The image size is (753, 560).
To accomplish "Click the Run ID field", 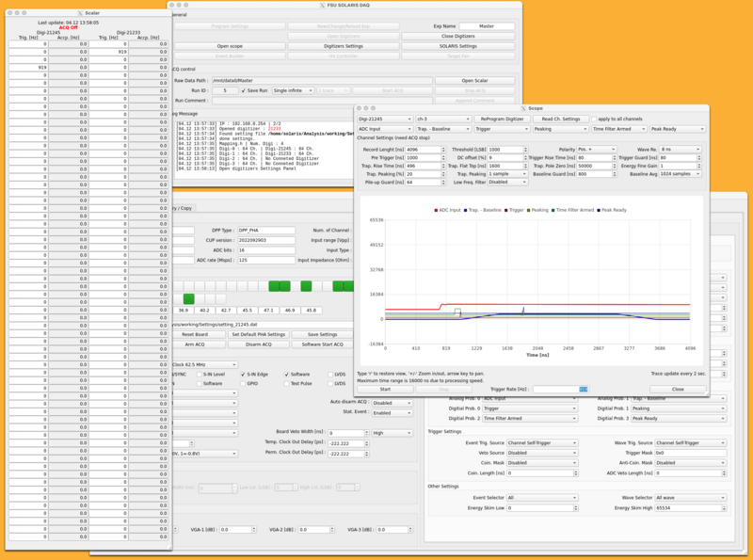I will point(225,90).
